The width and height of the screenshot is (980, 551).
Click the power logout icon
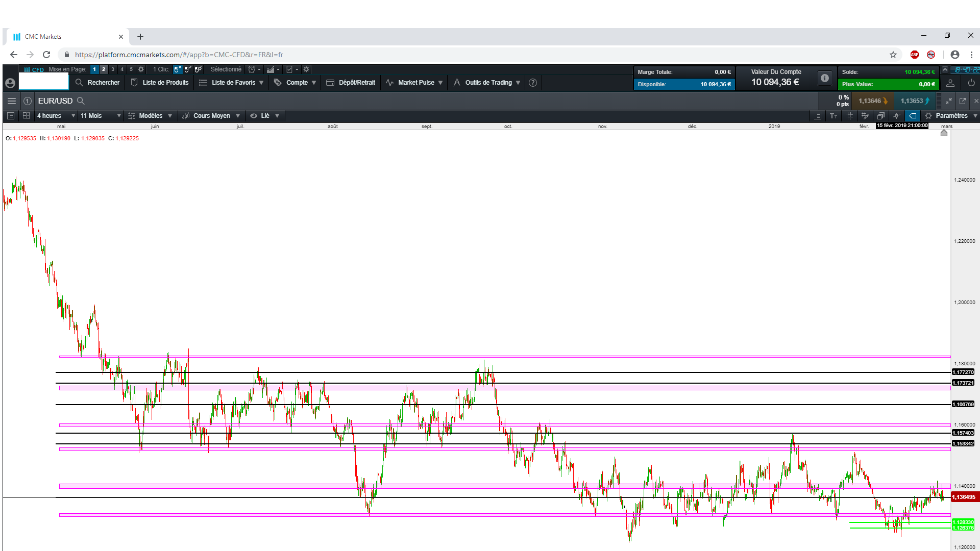971,83
